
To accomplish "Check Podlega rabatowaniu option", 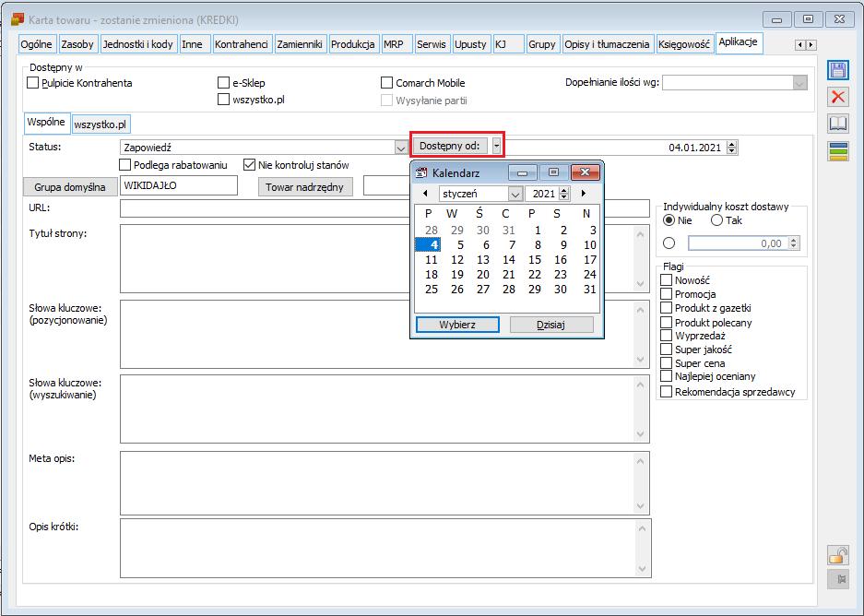I will pyautogui.click(x=125, y=165).
